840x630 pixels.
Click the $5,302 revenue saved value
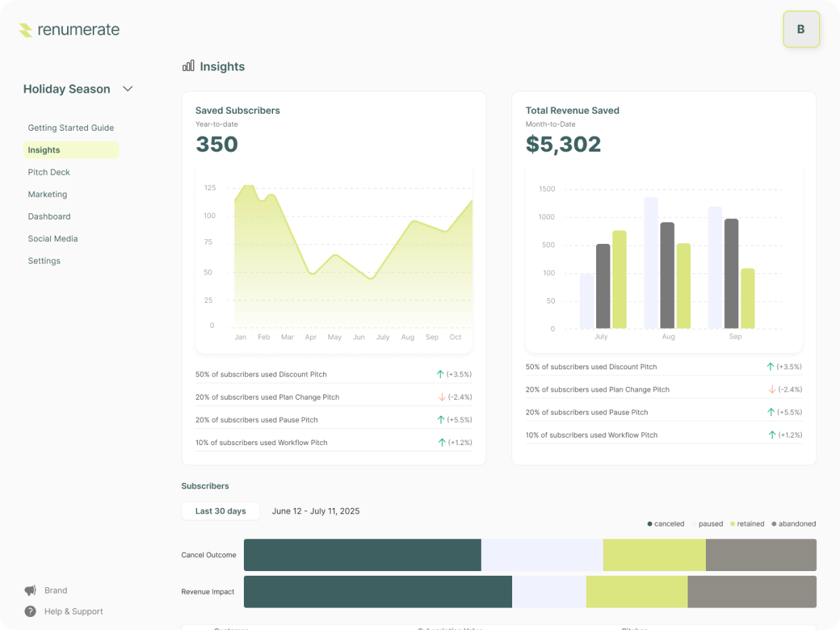[x=564, y=144]
